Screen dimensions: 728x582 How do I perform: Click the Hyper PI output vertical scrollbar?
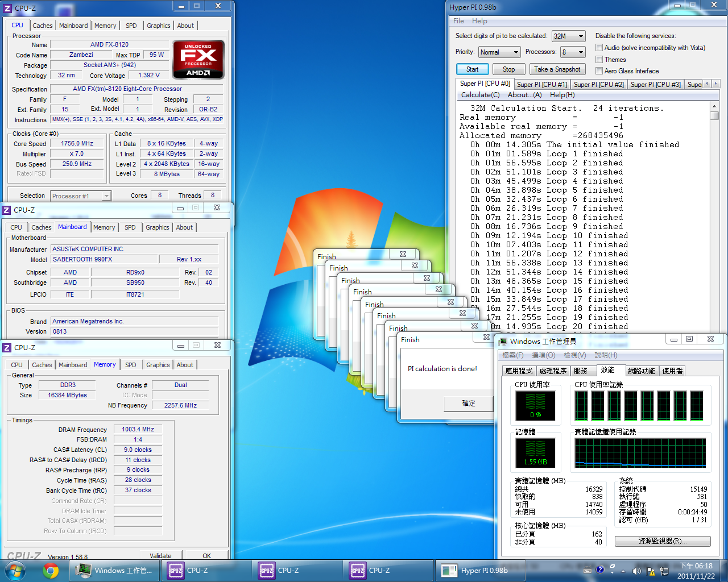point(714,216)
